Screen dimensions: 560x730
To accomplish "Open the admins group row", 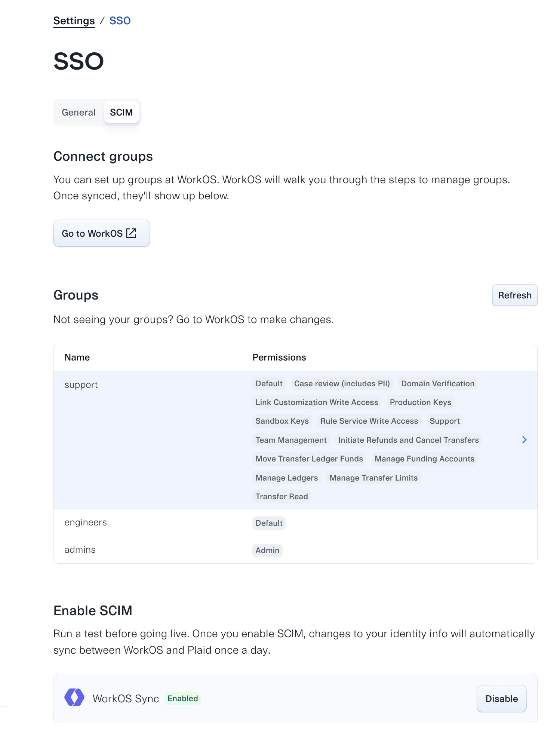I will tap(295, 550).
